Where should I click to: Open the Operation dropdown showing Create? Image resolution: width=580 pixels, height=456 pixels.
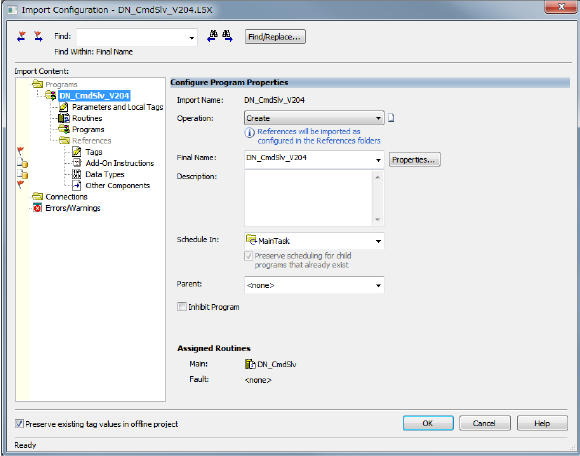coord(314,118)
